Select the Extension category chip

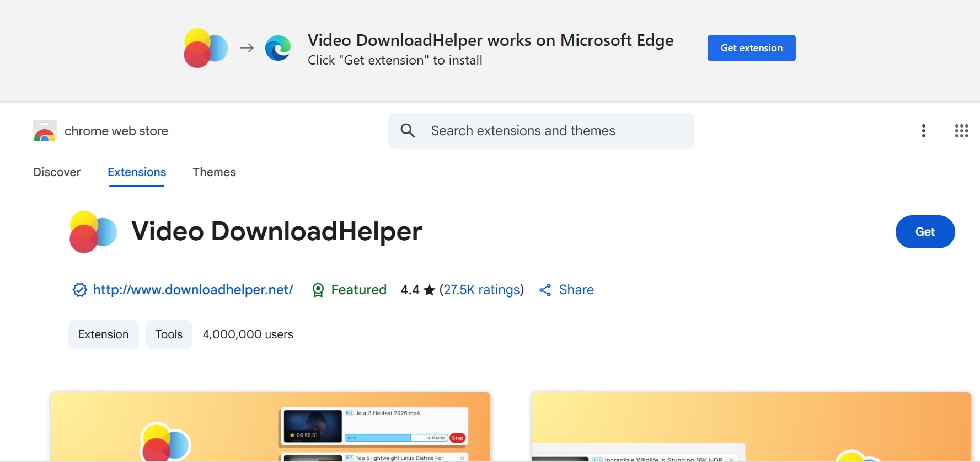pos(104,334)
